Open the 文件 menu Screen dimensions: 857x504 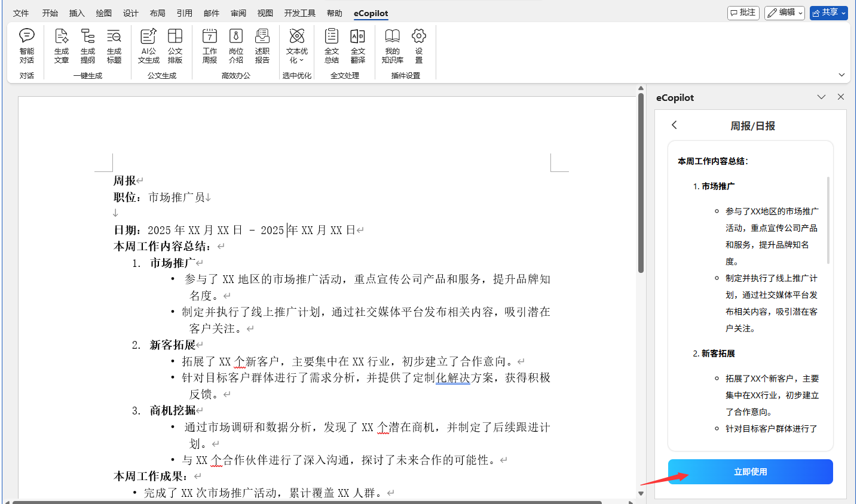tap(21, 13)
